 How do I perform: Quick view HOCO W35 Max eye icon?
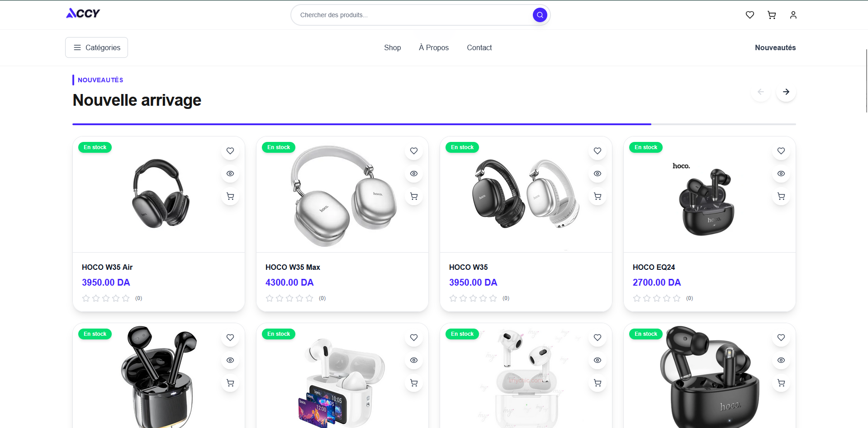(x=414, y=174)
